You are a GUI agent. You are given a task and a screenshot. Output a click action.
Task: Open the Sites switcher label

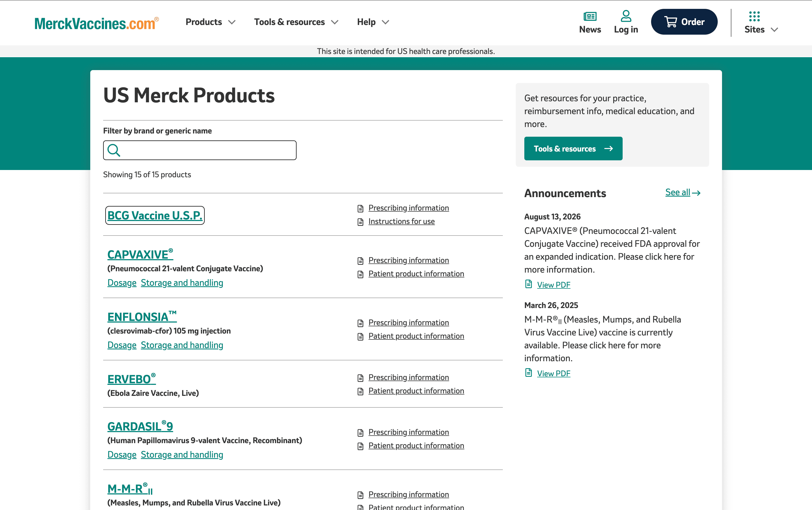(754, 30)
